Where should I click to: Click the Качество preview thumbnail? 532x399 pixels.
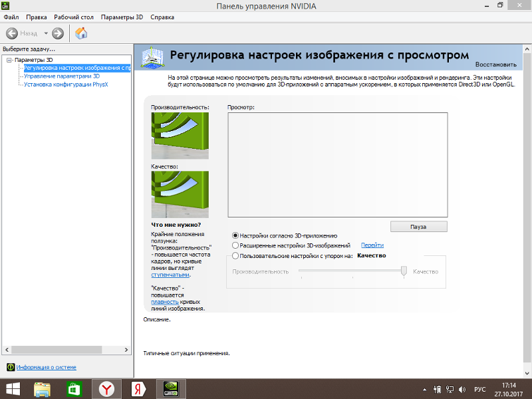[x=180, y=194]
